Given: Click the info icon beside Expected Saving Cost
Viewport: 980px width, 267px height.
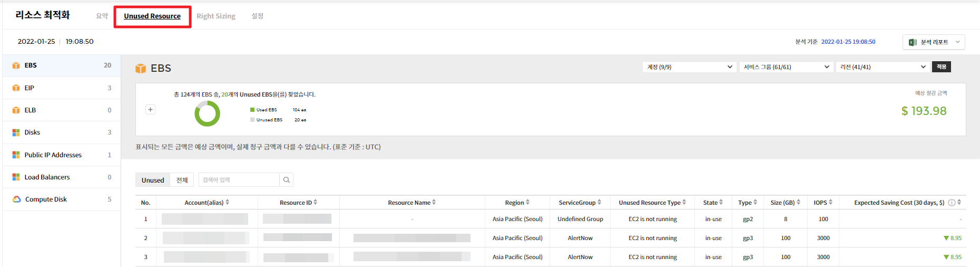Looking at the screenshot, I should pos(952,203).
